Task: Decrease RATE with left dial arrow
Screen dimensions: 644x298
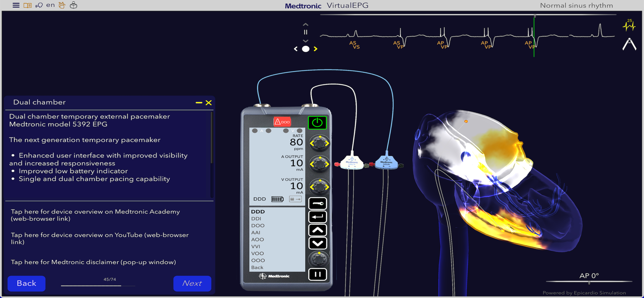Action: [x=312, y=144]
